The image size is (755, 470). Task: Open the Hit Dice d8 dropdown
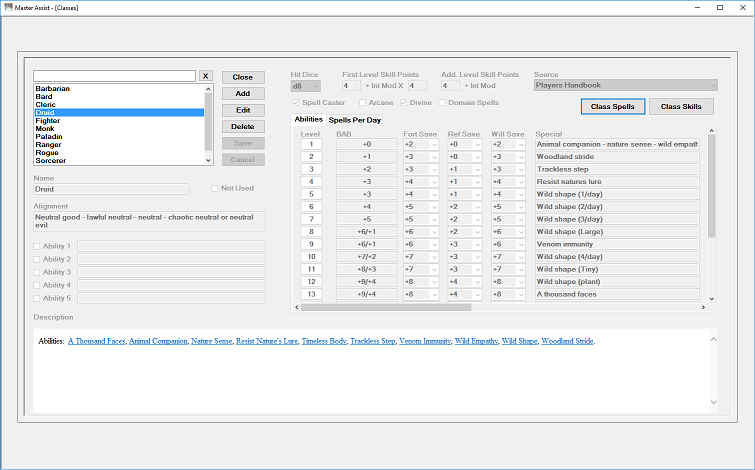(x=306, y=86)
